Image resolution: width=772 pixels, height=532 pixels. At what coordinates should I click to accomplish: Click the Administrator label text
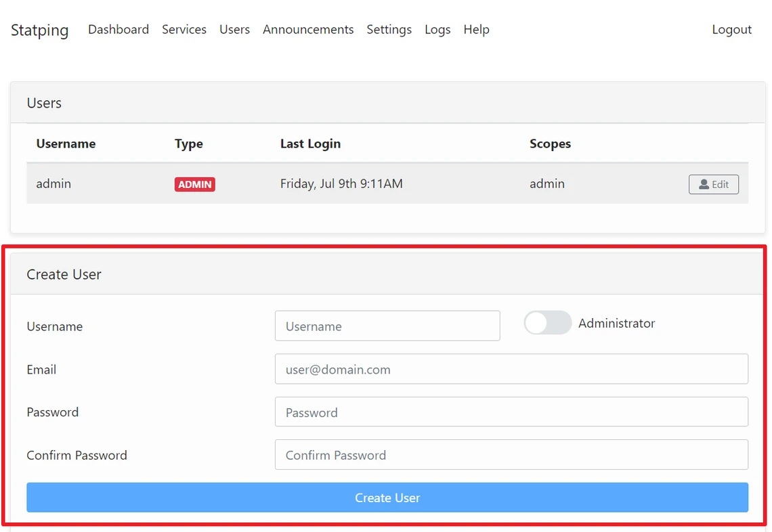pyautogui.click(x=616, y=324)
